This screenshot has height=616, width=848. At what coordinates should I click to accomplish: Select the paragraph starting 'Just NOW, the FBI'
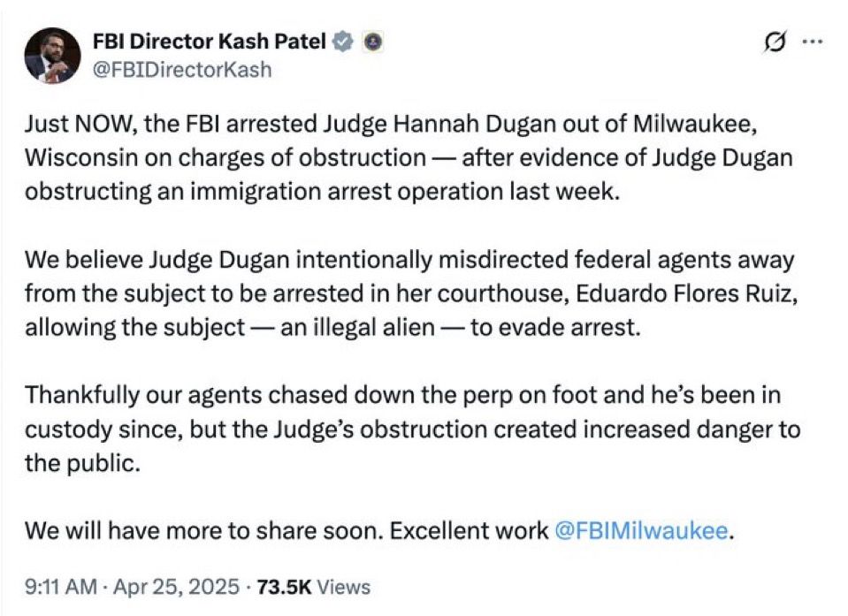409,158
